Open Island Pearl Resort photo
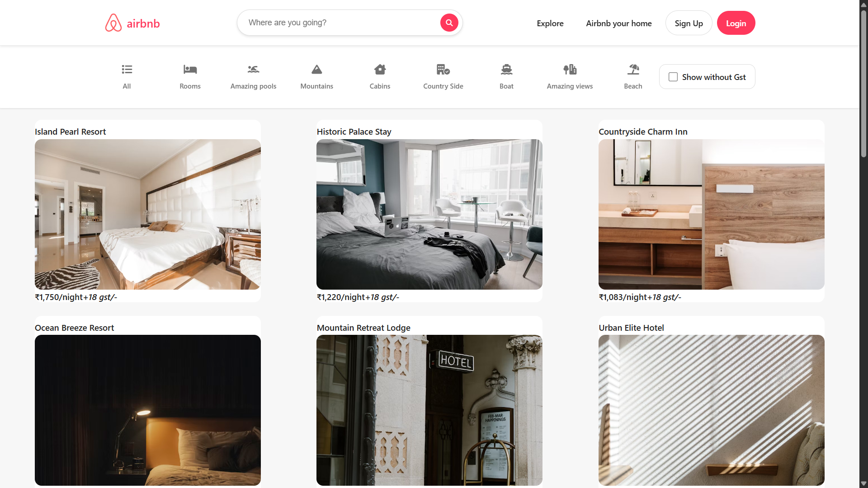 point(148,214)
